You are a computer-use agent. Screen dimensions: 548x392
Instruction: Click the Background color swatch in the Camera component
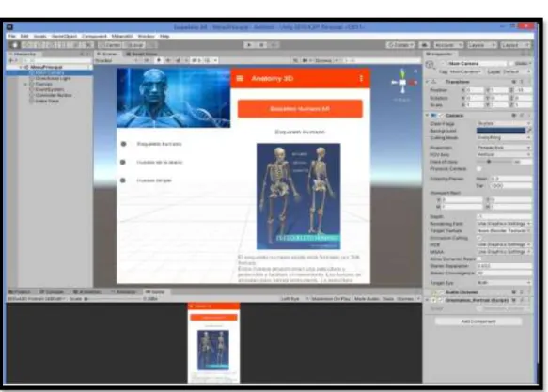pyautogui.click(x=500, y=131)
